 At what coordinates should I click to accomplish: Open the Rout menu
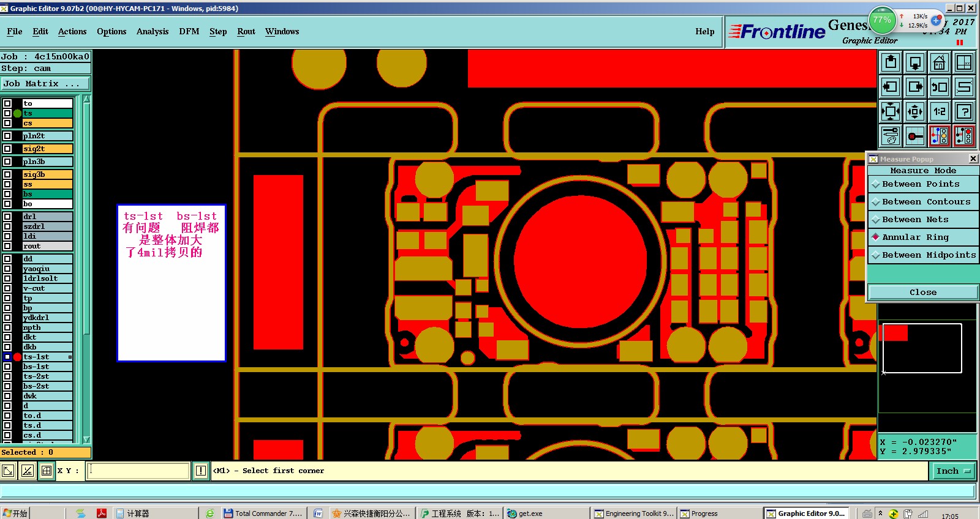click(246, 32)
